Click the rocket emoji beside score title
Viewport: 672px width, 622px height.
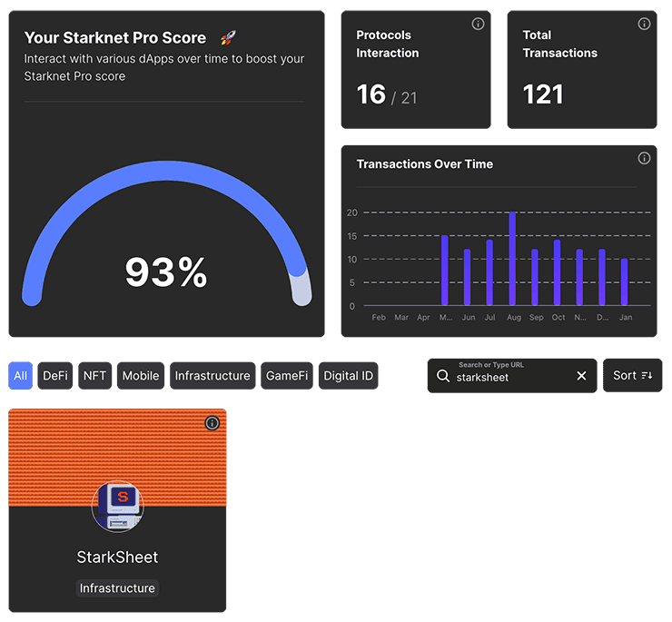coord(228,38)
